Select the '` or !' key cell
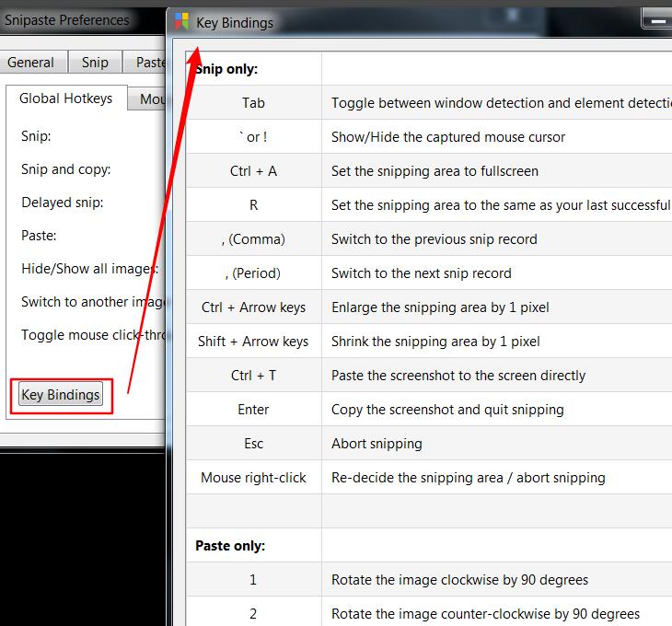672x626 pixels. [x=254, y=136]
